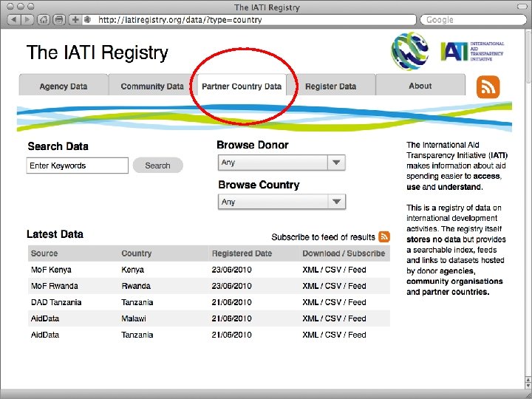Go back with the browser back arrow

pyautogui.click(x=13, y=20)
